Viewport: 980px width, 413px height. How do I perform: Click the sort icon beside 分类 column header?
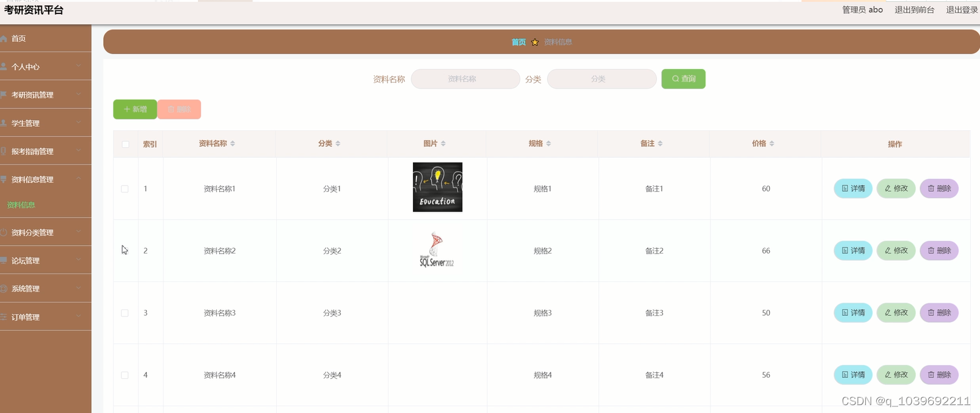pos(338,144)
